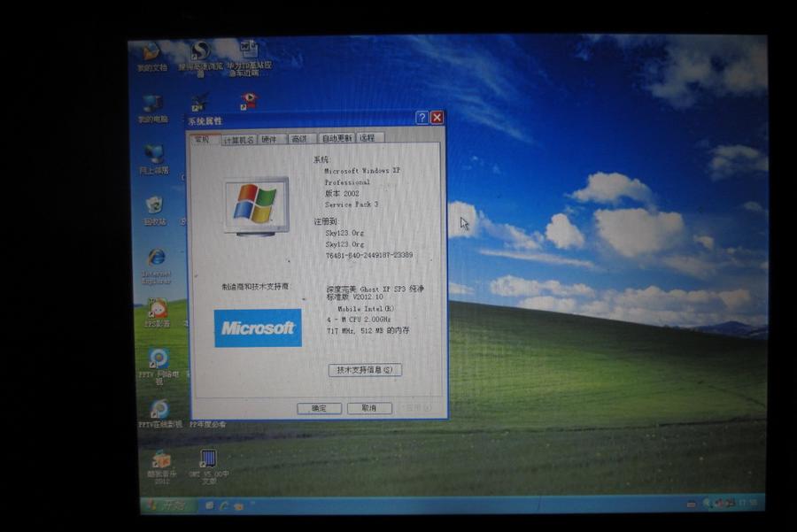Close the System Properties (系统属性) dialog
The height and width of the screenshot is (532, 797).
(437, 118)
